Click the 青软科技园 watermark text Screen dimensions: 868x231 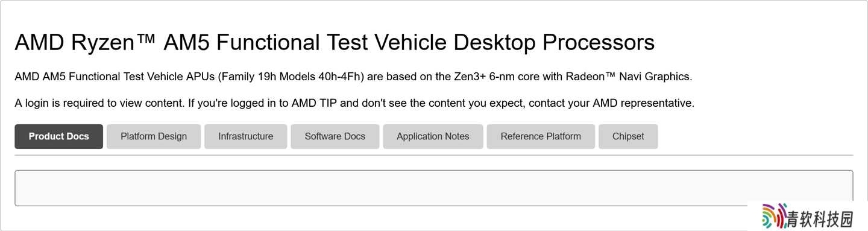click(x=820, y=219)
